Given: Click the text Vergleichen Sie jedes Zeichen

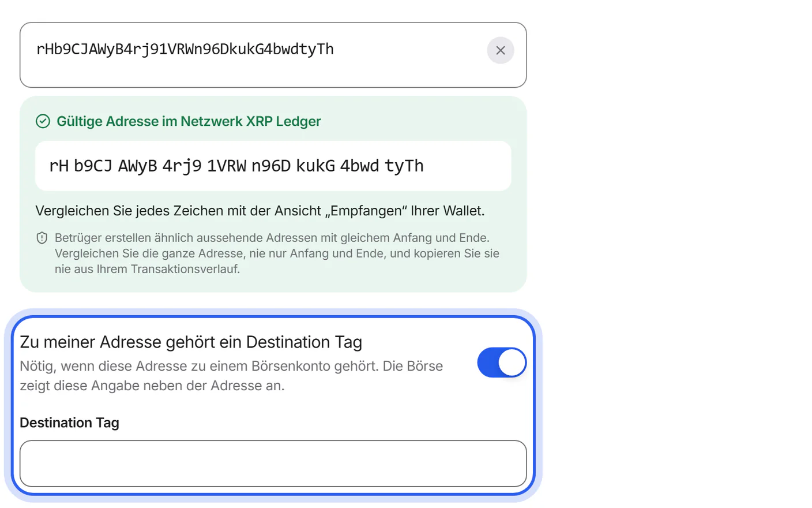Looking at the screenshot, I should pyautogui.click(x=260, y=211).
